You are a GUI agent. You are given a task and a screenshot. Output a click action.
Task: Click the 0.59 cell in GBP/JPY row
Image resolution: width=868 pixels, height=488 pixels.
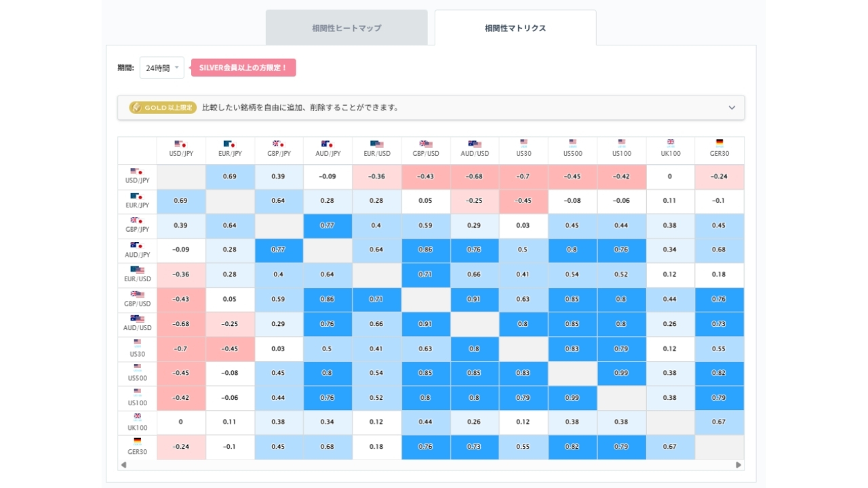click(x=426, y=226)
